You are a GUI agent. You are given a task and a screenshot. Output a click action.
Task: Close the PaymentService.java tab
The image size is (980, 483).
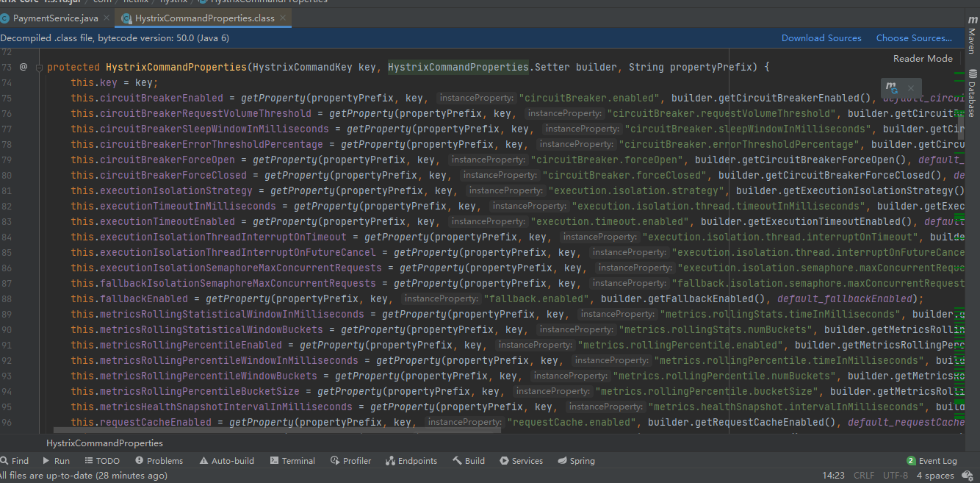pyautogui.click(x=107, y=18)
